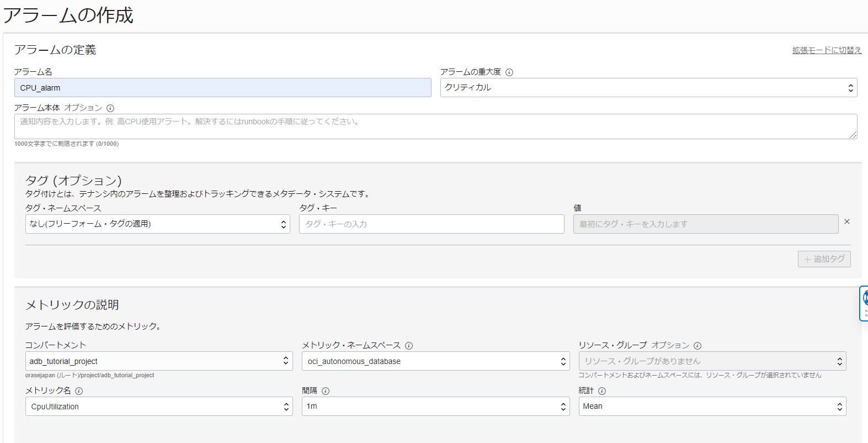Screen dimensions: 868x443
Task: Click the info icon beside リソース・グループ オプション
Action: [x=697, y=346]
